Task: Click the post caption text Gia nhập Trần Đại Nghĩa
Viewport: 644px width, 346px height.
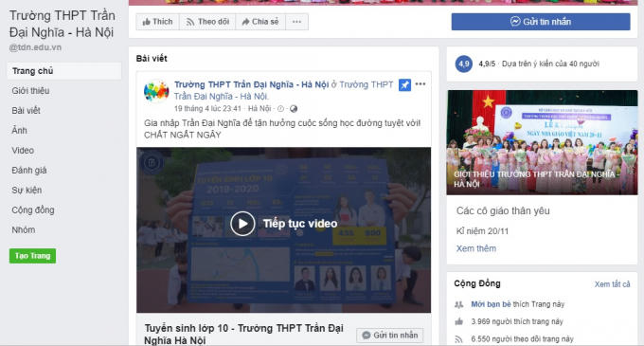Action: [x=282, y=129]
